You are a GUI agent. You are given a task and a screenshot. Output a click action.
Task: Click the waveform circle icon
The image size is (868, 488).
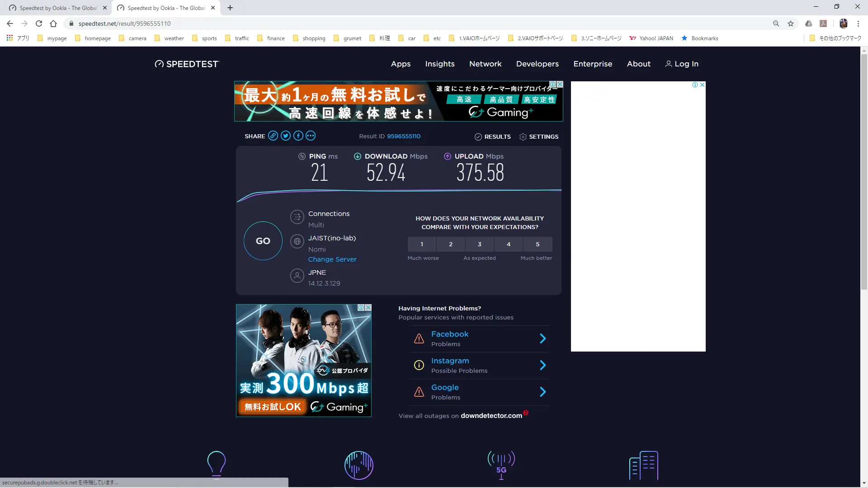point(359,465)
